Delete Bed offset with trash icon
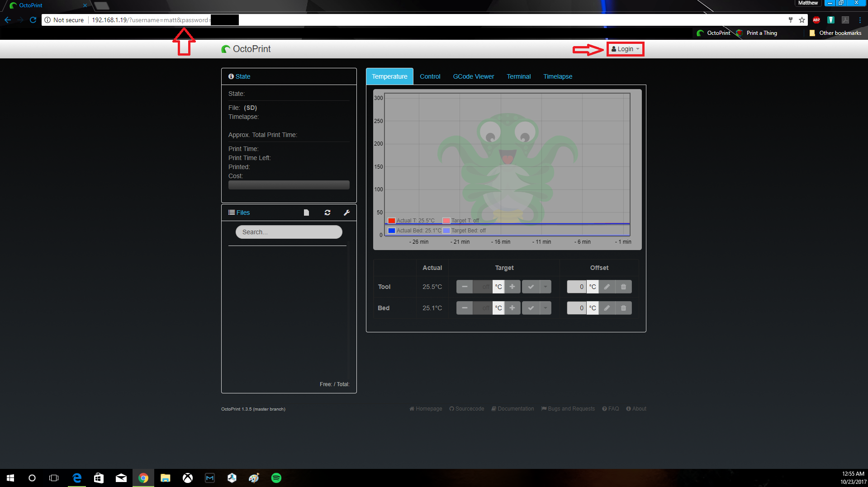The height and width of the screenshot is (487, 868). click(x=624, y=308)
